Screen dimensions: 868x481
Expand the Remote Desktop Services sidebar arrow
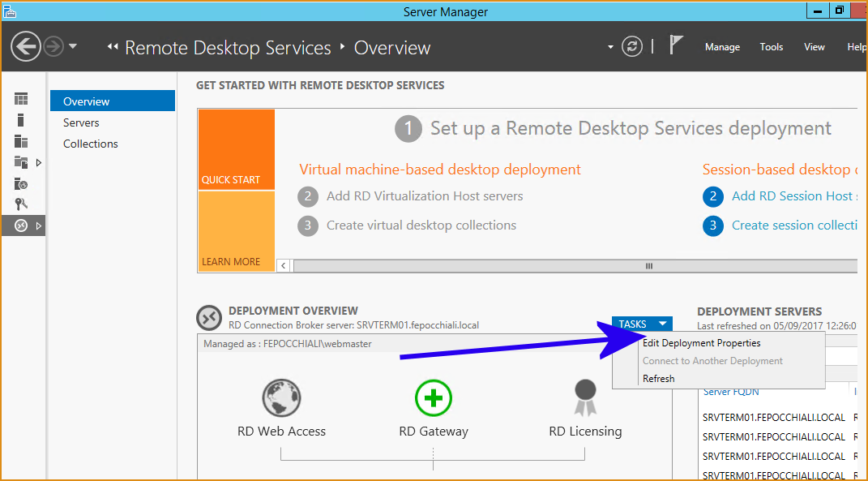39,226
